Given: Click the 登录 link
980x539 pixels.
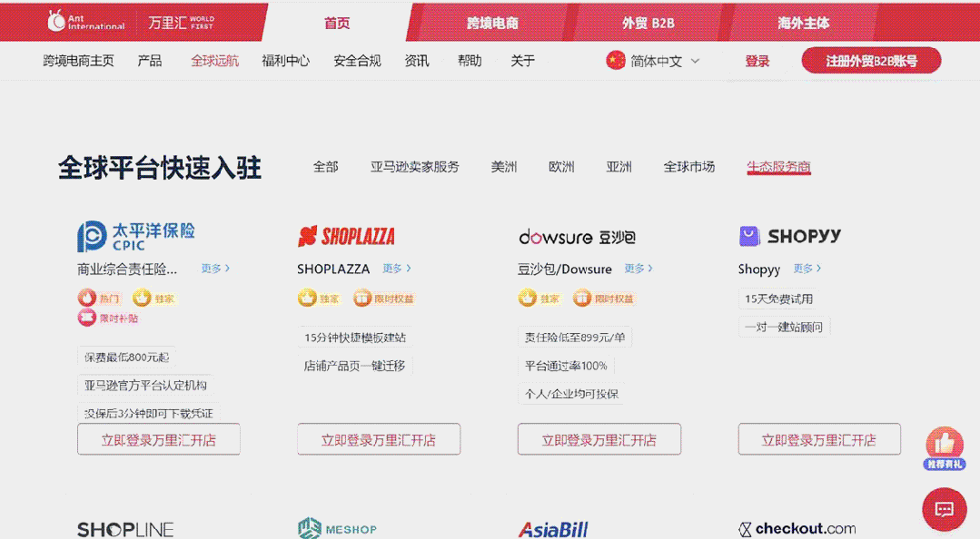Looking at the screenshot, I should point(757,61).
